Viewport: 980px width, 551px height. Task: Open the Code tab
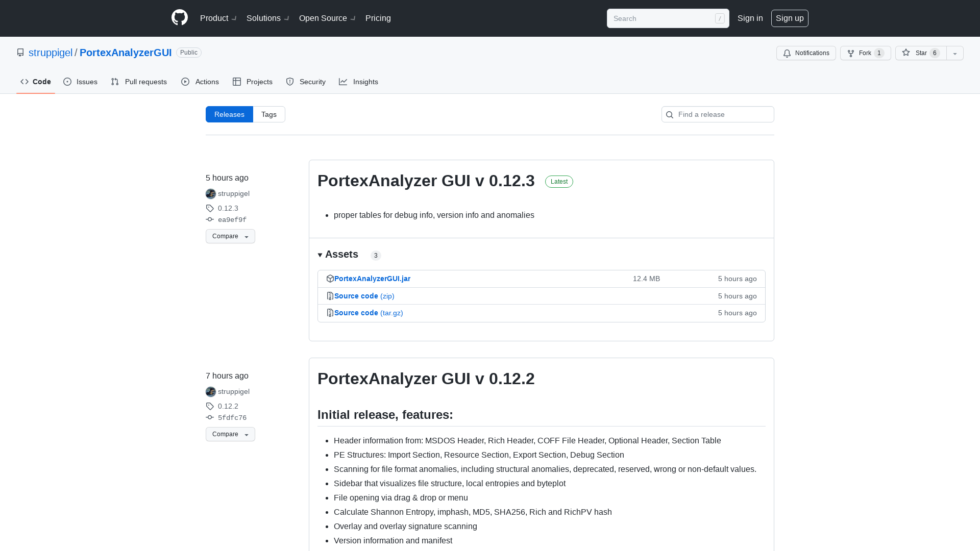[36, 82]
